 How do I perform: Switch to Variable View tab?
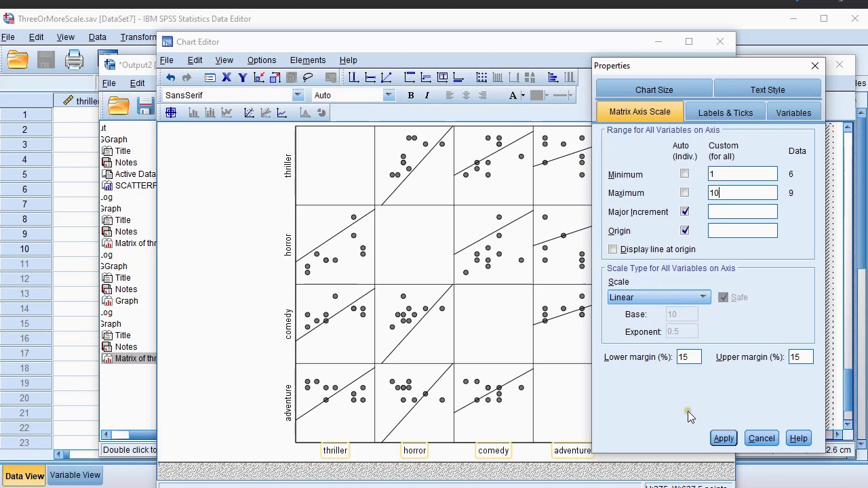point(75,475)
